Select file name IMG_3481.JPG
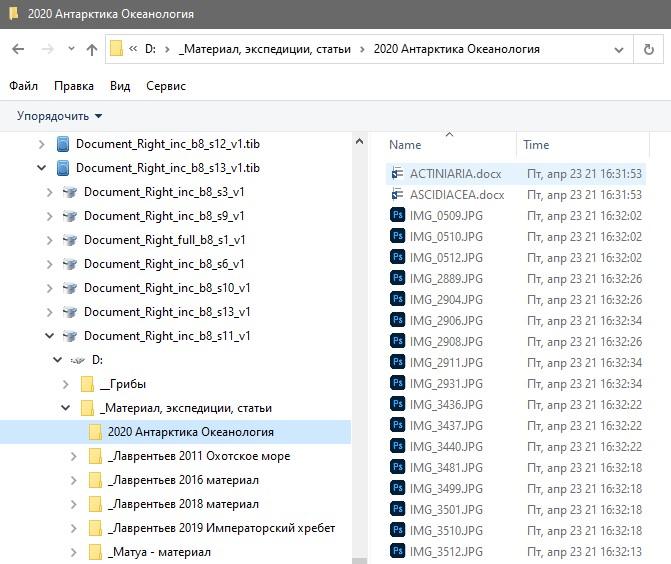Image resolution: width=671 pixels, height=564 pixels. [x=446, y=468]
